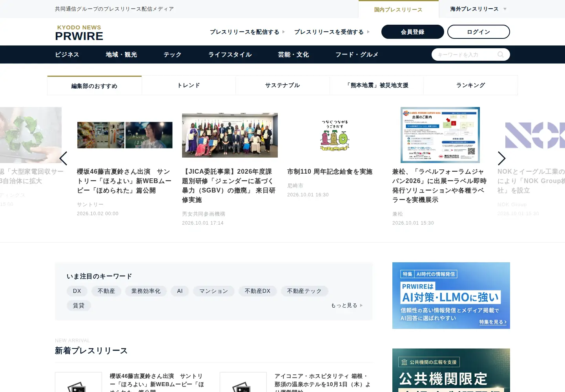Screen dimensions: 565x392
Task: Open the 櫻坂46藤吉夏鈴 Suntory carousel thumbnail
Action: 125,135
